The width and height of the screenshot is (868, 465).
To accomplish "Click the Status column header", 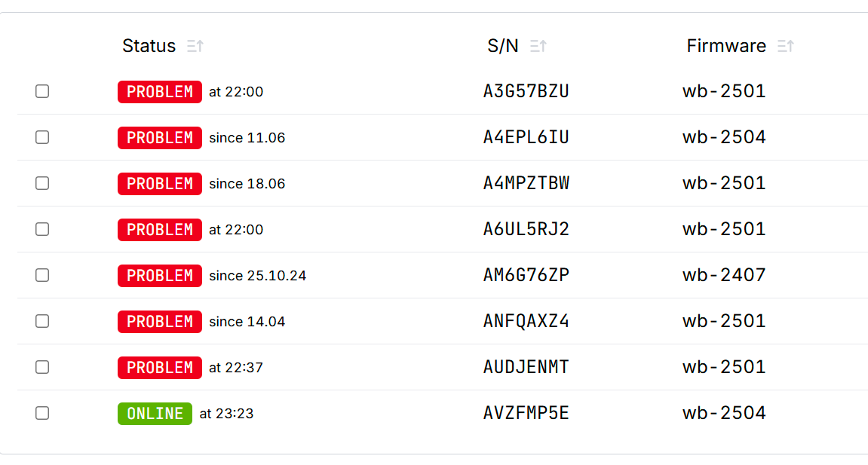I will (149, 46).
